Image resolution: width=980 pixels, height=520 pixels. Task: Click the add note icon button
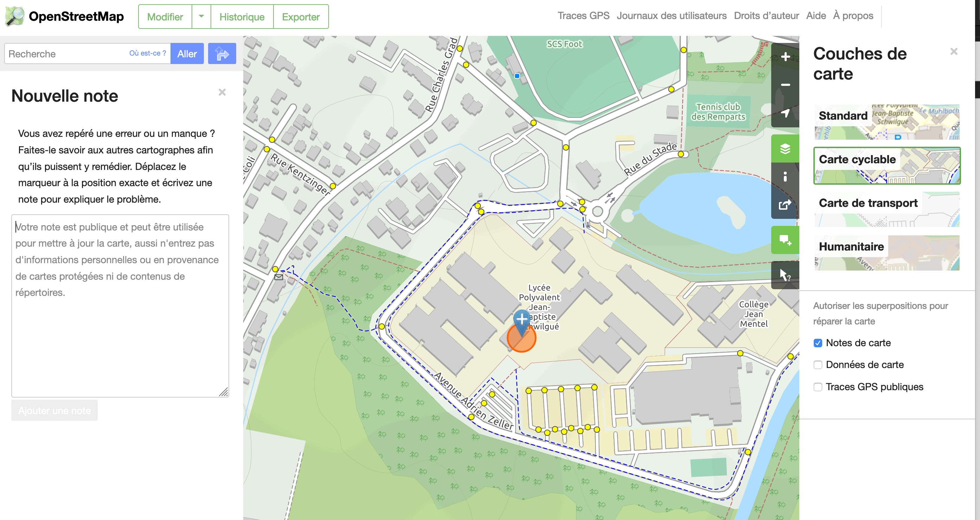coord(785,240)
